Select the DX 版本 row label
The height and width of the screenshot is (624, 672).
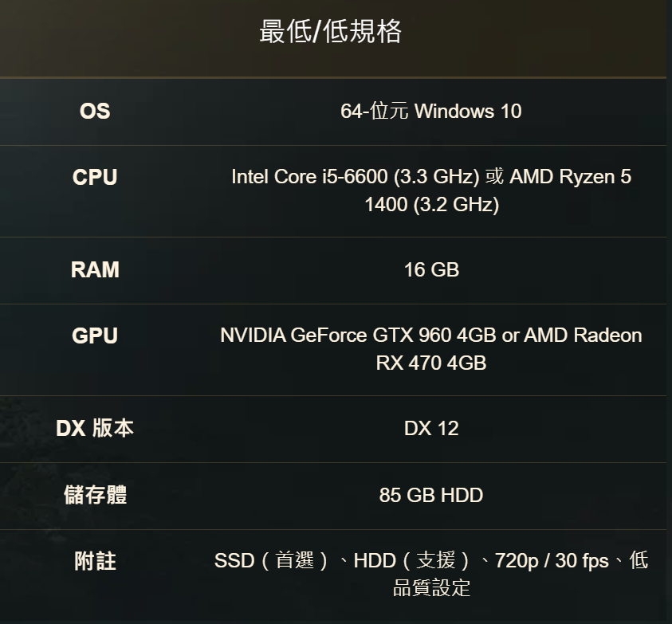tap(95, 428)
